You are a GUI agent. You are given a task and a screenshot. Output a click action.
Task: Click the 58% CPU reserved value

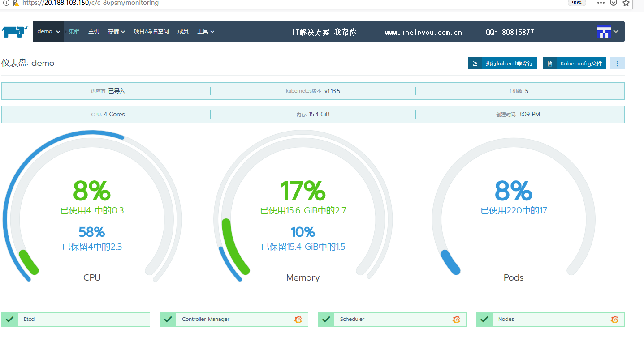(92, 232)
